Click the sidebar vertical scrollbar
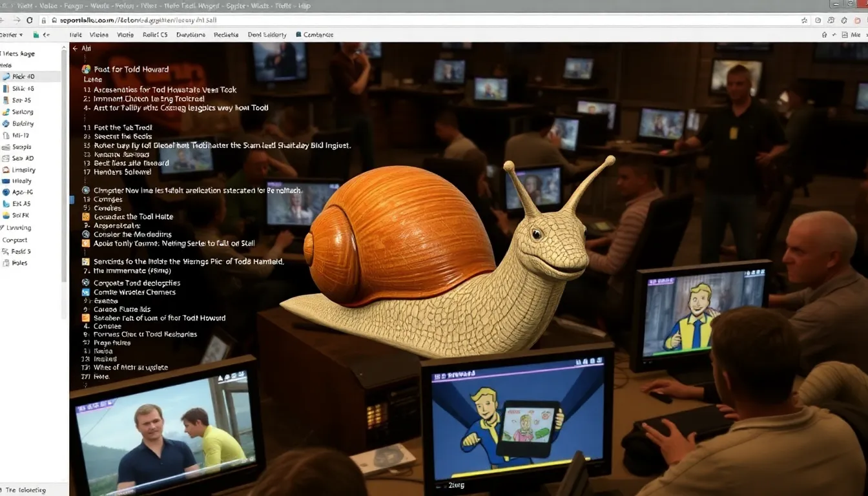This screenshot has width=868, height=496. click(64, 165)
